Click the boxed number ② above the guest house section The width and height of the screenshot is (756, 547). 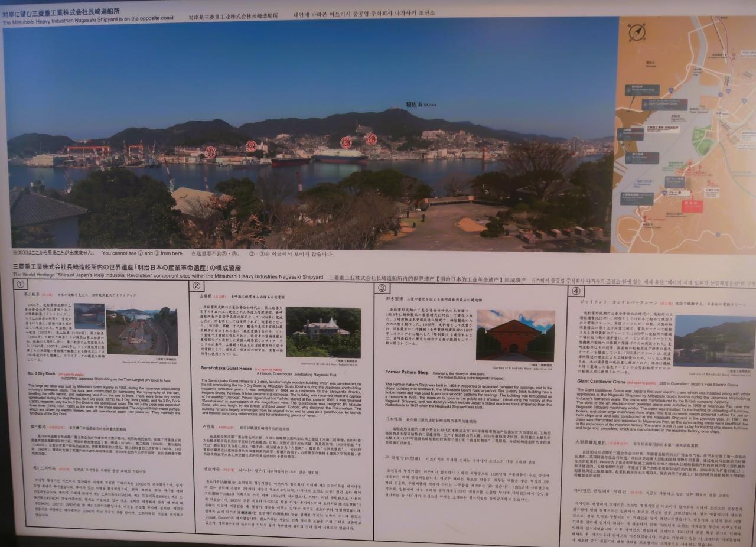click(197, 285)
